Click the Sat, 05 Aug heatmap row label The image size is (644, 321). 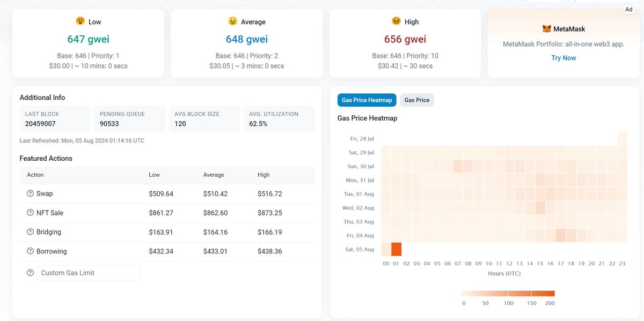pyautogui.click(x=361, y=250)
